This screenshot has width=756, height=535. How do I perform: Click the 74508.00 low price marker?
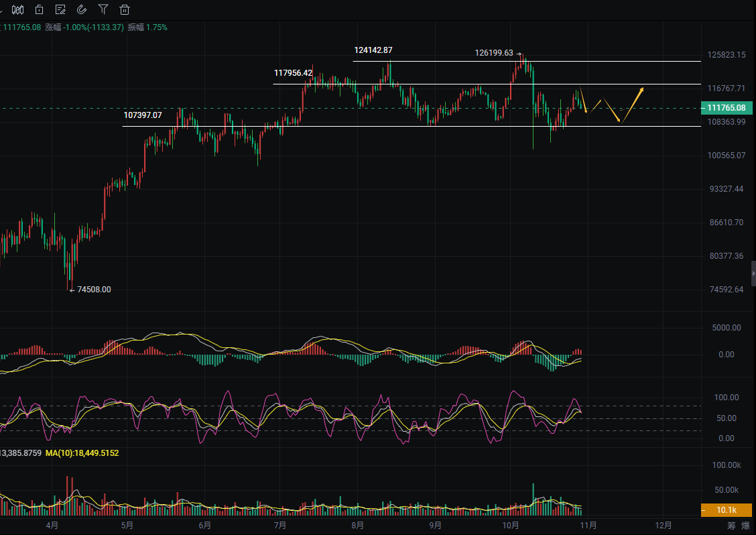coord(94,290)
